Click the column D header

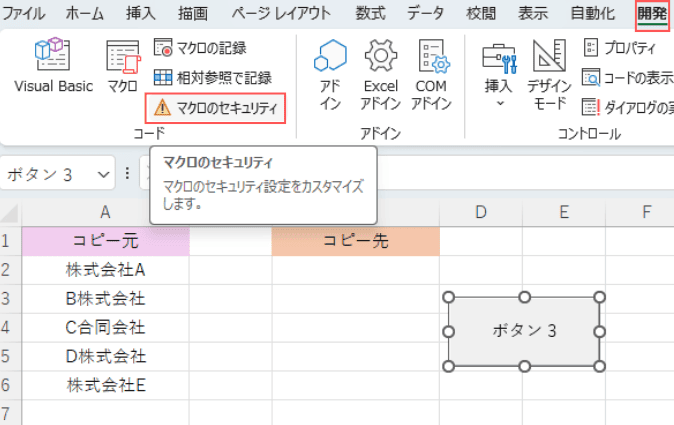click(x=481, y=212)
